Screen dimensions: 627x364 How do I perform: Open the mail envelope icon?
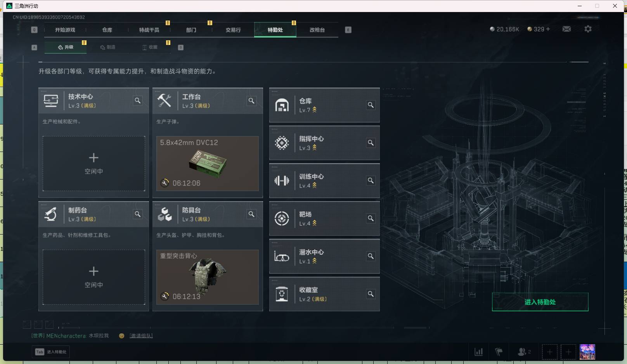click(566, 29)
